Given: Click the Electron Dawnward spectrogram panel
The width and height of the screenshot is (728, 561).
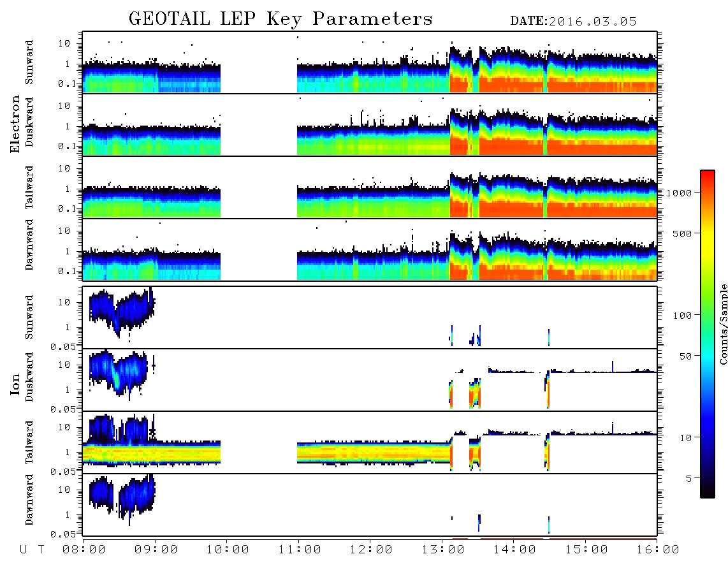Looking at the screenshot, I should click(370, 250).
